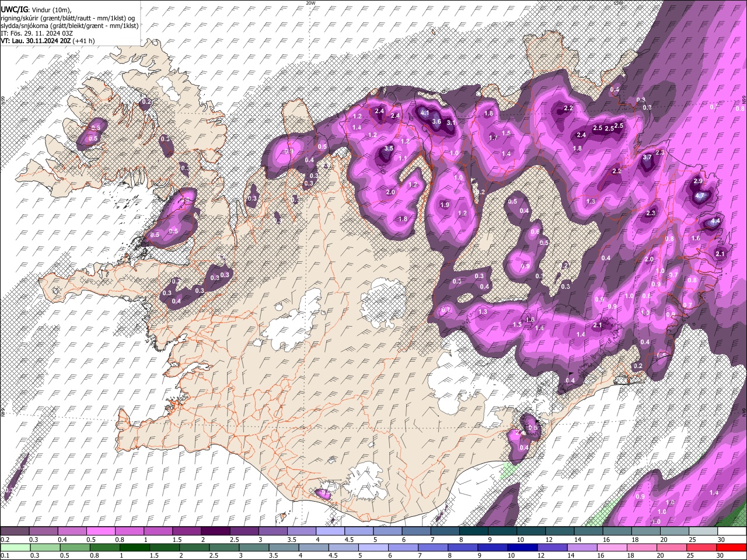The width and height of the screenshot is (747, 560).
Task: Pick the darkest purple 2–2.5 upper legend swatch
Action: pyautogui.click(x=215, y=531)
